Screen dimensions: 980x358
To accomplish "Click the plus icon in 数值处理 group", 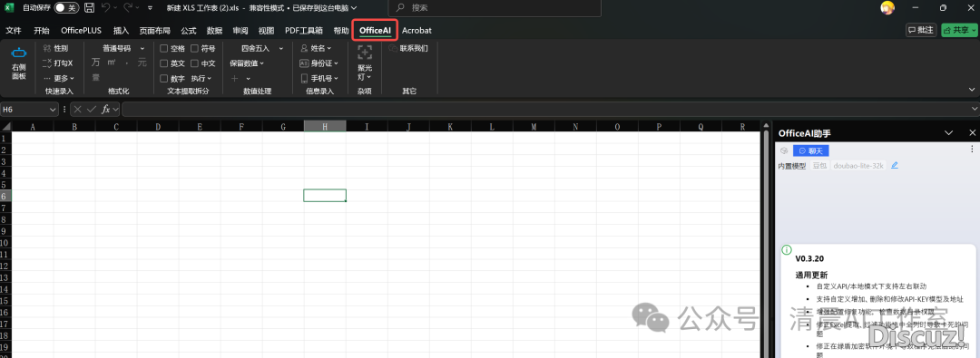I will (x=235, y=79).
